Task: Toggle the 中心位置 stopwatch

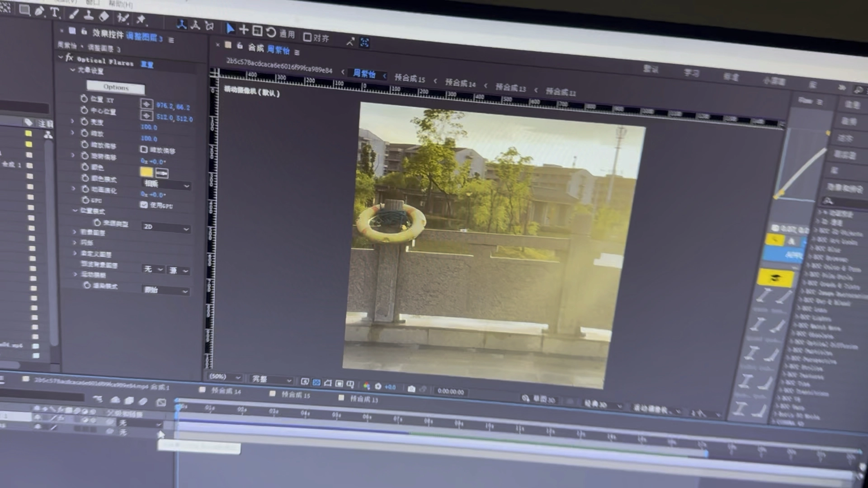Action: tap(85, 110)
